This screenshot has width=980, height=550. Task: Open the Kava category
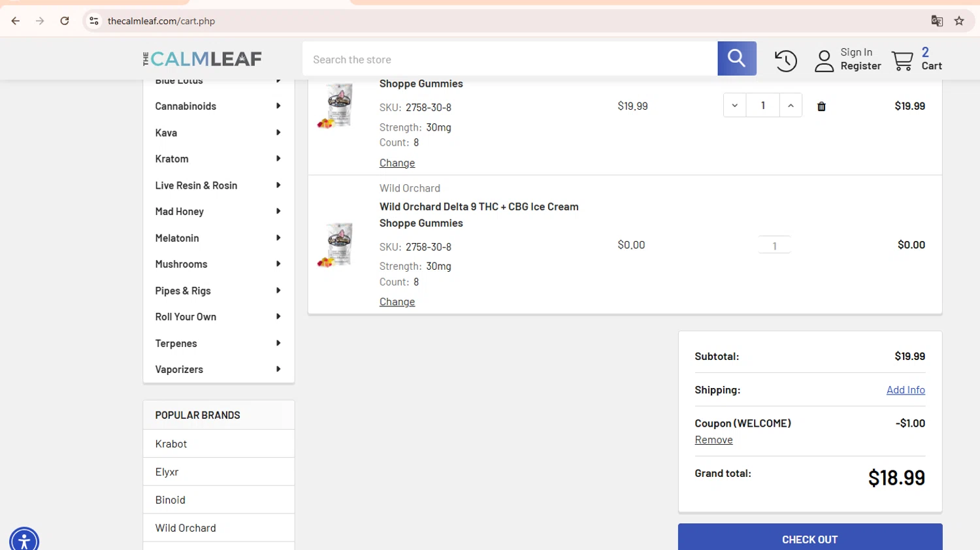[x=166, y=133]
